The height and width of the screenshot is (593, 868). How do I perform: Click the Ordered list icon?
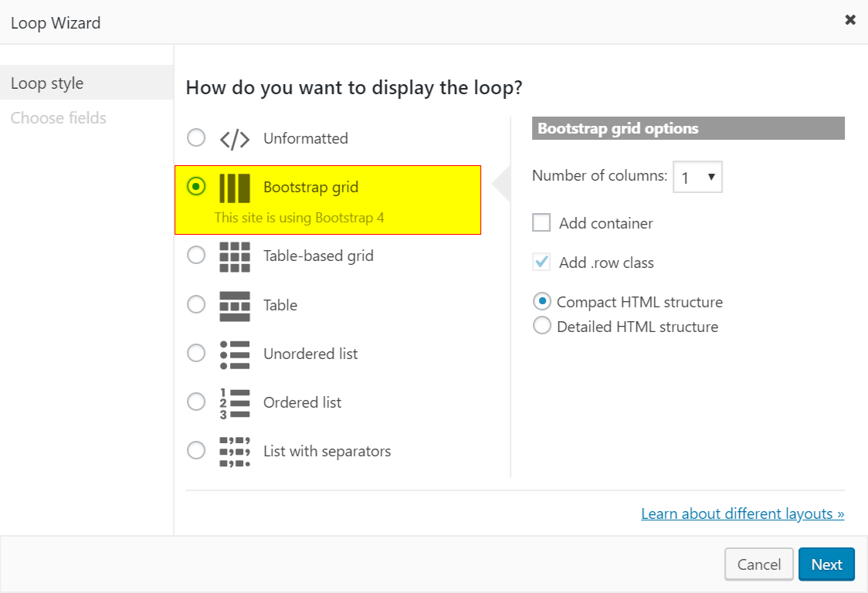[234, 402]
